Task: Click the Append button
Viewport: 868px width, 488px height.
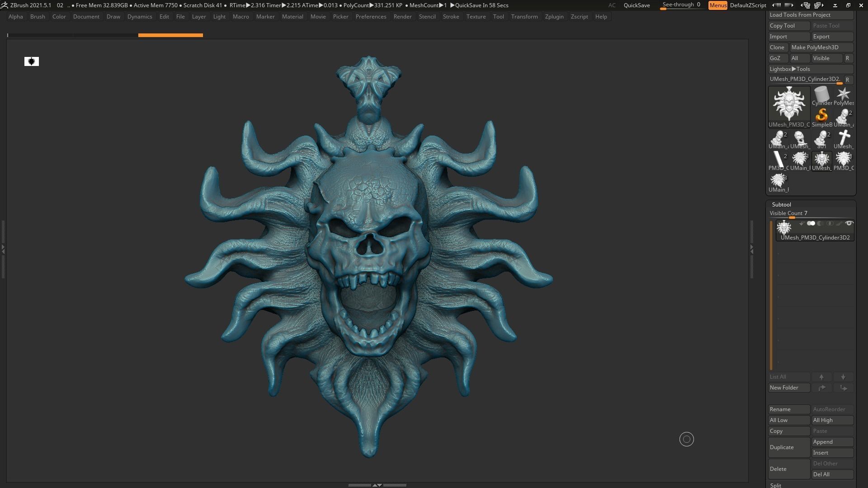Action: [833, 442]
